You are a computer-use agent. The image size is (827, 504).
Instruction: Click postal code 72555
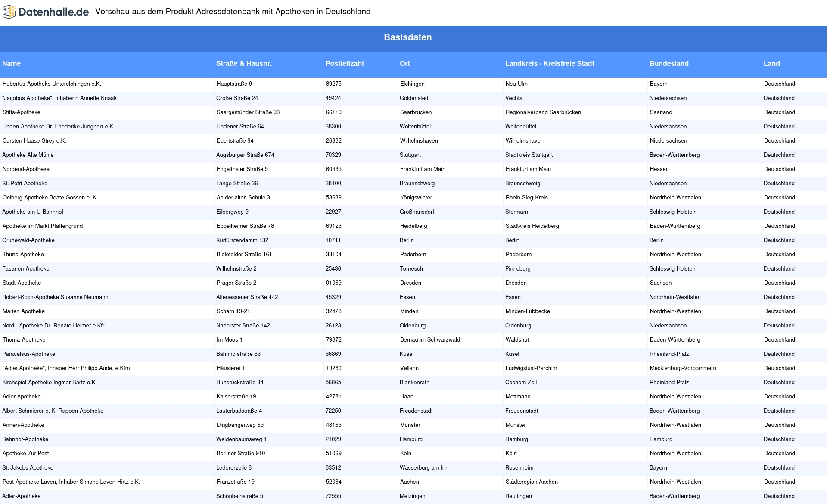click(x=333, y=496)
